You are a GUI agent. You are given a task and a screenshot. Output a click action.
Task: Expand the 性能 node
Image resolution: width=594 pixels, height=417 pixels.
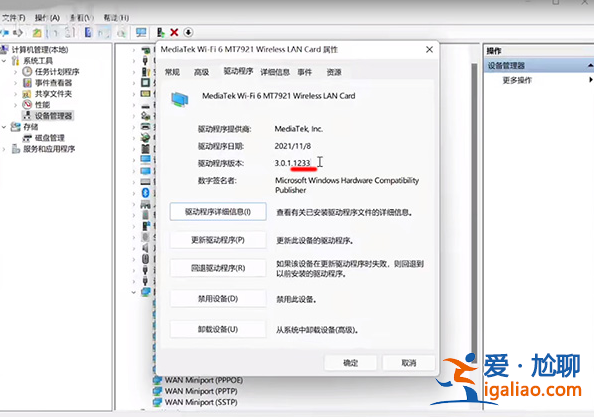pyautogui.click(x=16, y=105)
